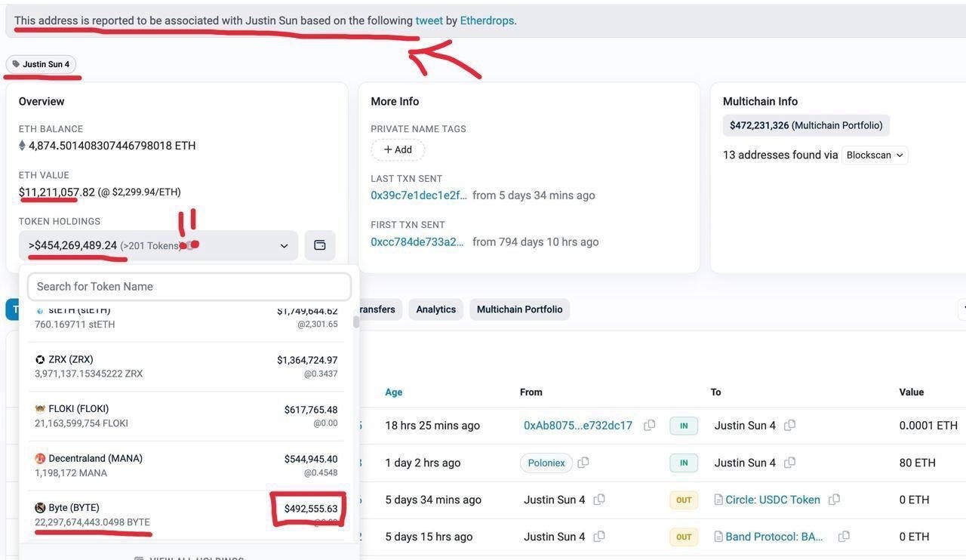
Task: Open last txn sent hash 0x39c7e1dec1e2f
Action: 418,195
